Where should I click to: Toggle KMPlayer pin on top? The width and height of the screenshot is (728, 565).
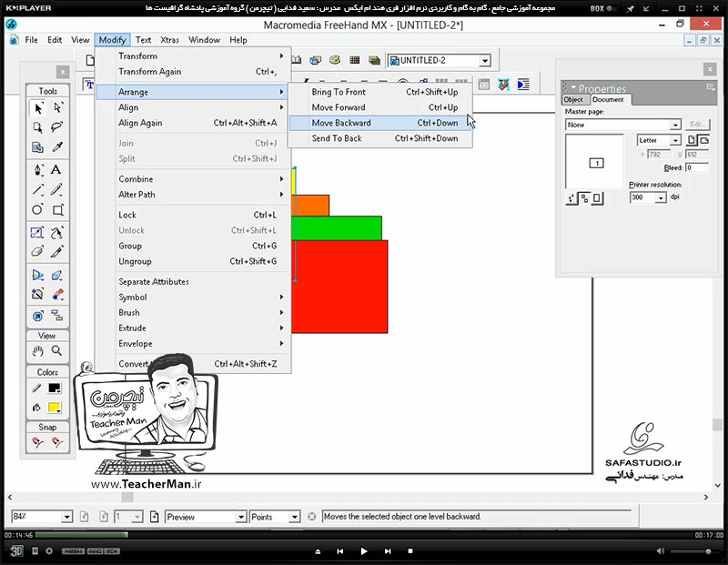(630, 8)
